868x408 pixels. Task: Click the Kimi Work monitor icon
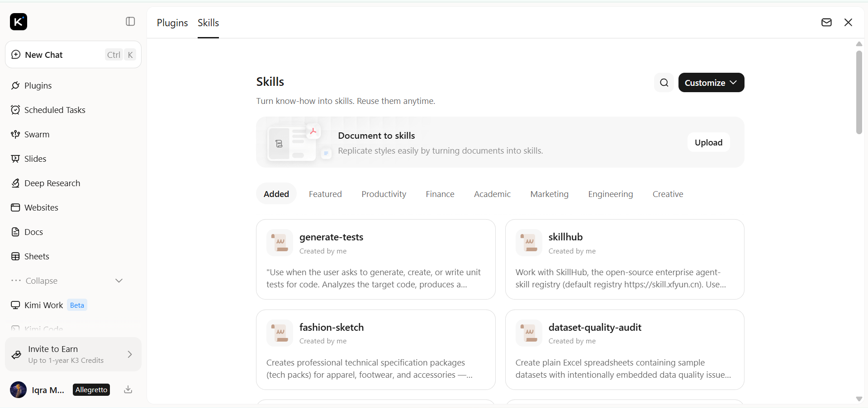15,305
